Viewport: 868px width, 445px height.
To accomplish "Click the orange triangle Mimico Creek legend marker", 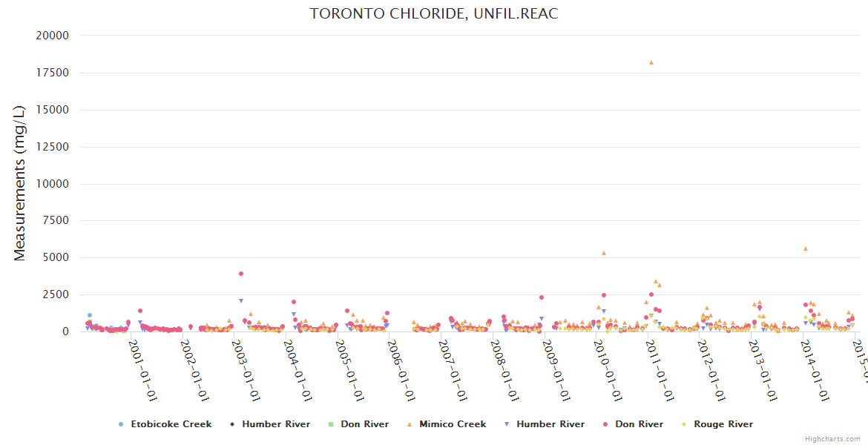I will click(x=410, y=424).
